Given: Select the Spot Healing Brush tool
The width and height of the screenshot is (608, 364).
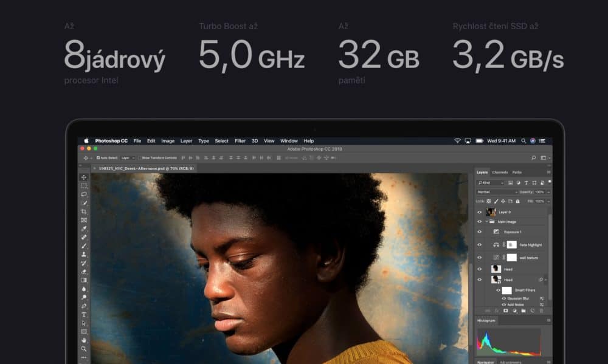Looking at the screenshot, I should tap(84, 237).
